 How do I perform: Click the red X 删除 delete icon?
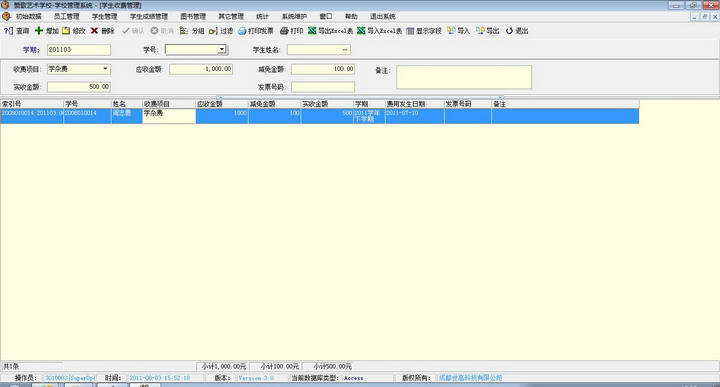(x=94, y=31)
